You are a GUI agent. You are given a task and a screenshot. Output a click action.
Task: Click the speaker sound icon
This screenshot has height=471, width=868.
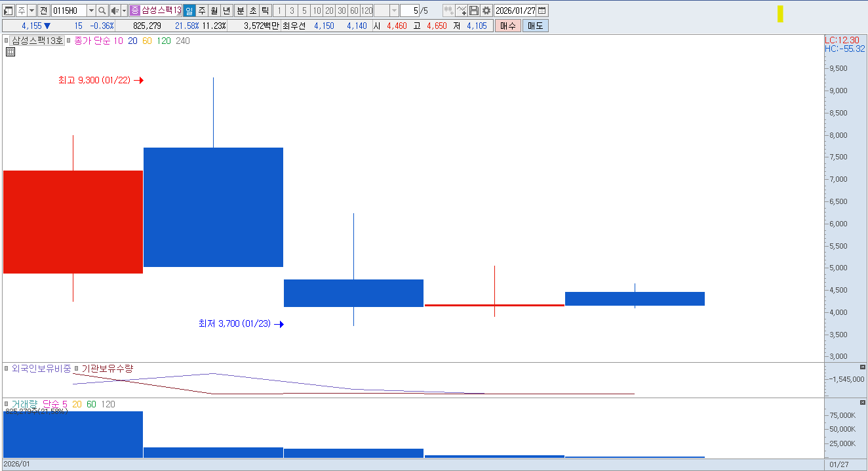coord(115,10)
